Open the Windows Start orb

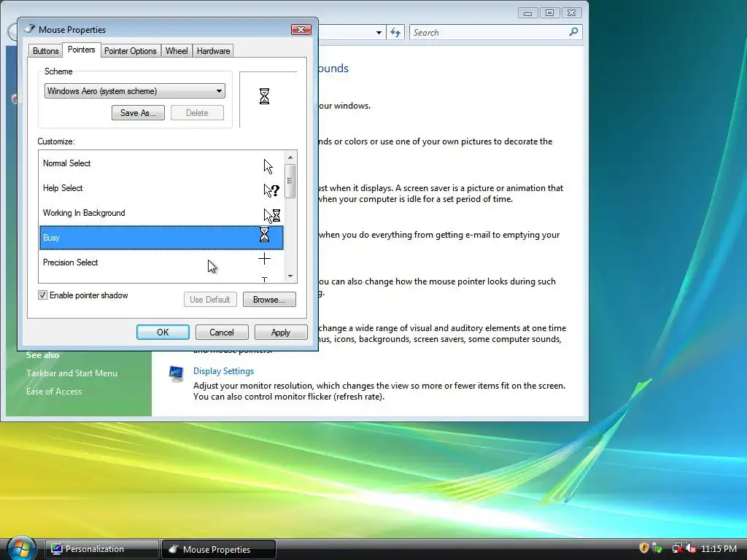click(21, 548)
